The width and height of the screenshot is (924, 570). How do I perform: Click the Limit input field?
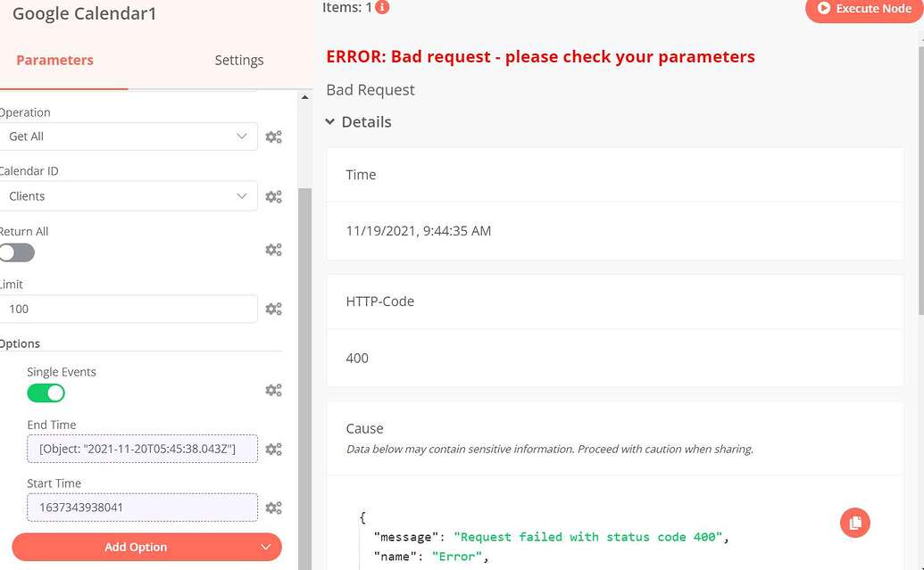point(128,310)
